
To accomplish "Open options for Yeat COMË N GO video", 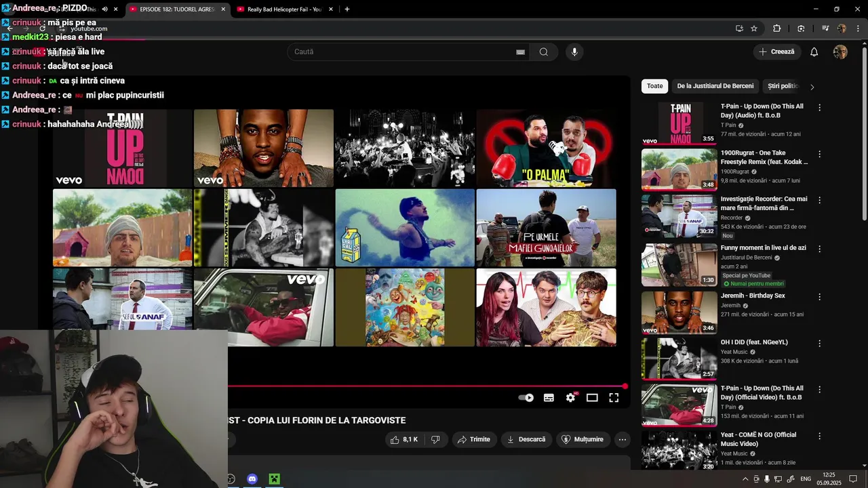I will 819,436.
